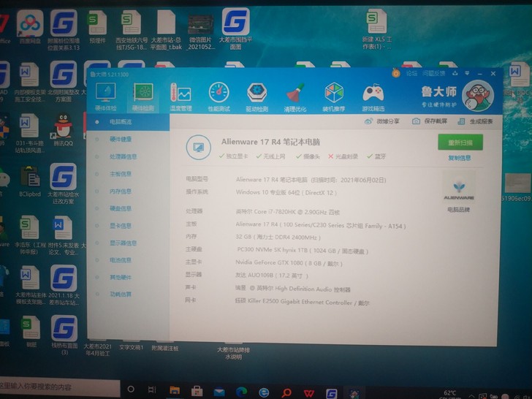The width and height of the screenshot is (532, 399).
Task: Open 游戏精选 gamepad icon
Action: pyautogui.click(x=373, y=97)
